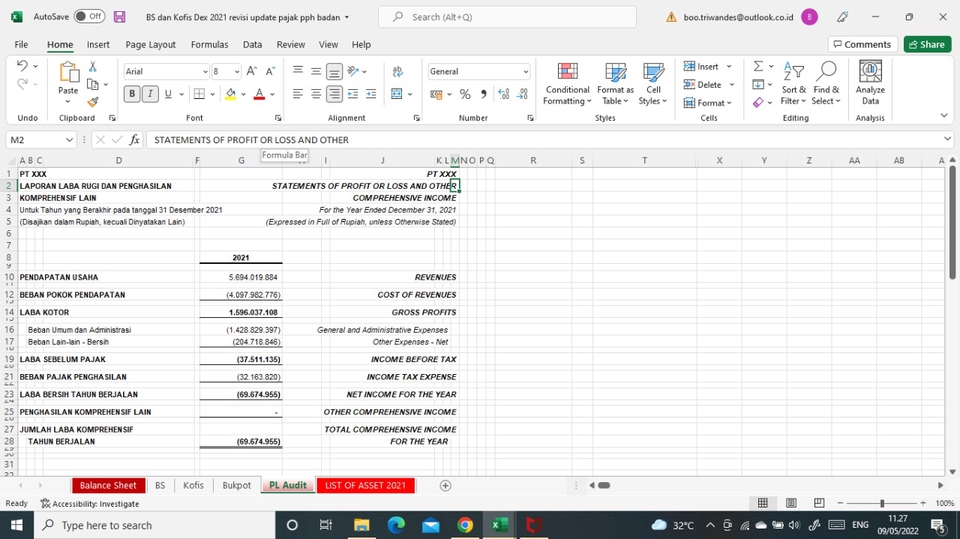Open the Insert tab

tap(98, 44)
